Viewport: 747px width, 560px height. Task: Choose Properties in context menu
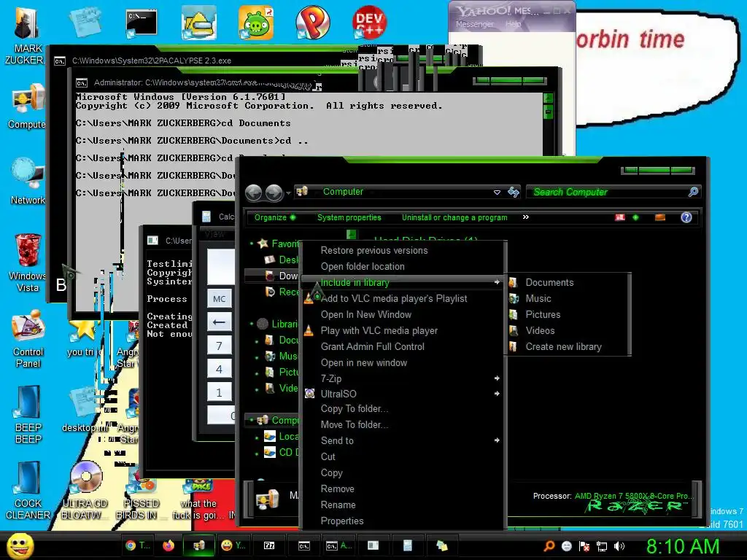(x=403, y=521)
